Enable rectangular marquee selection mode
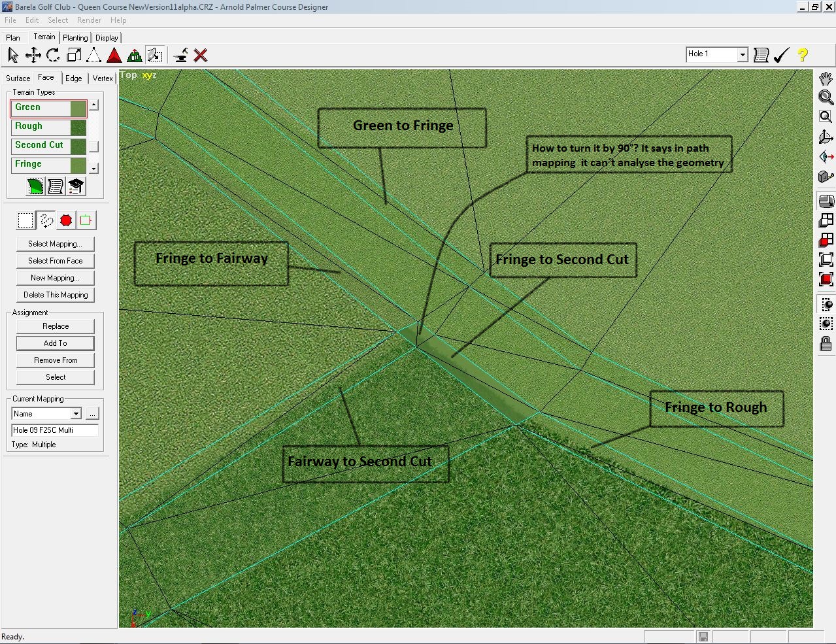Viewport: 836px width, 644px height. (x=25, y=220)
